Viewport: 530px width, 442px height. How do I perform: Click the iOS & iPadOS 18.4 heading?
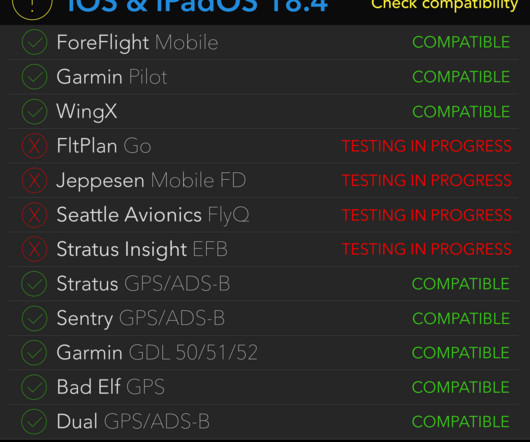click(197, 6)
